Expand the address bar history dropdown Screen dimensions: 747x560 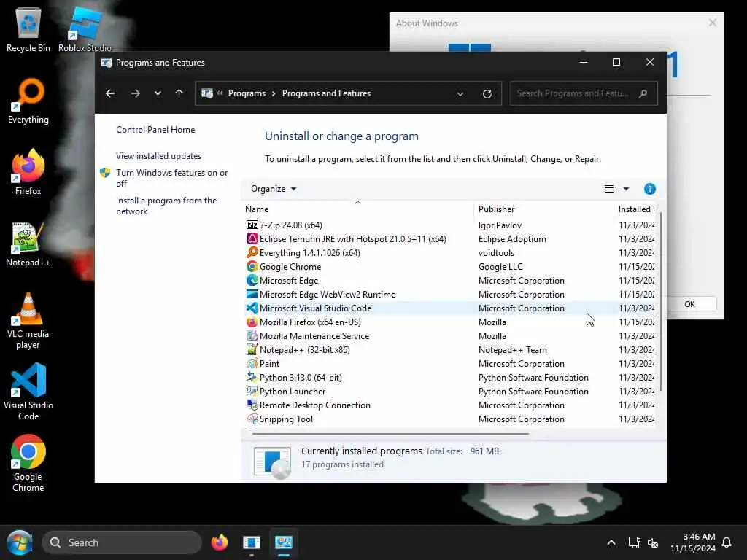coord(460,94)
